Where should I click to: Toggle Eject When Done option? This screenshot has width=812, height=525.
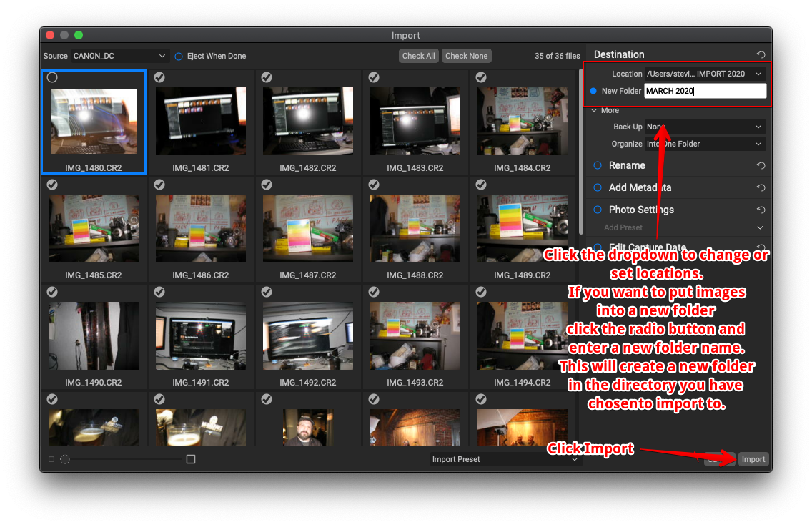tap(179, 56)
